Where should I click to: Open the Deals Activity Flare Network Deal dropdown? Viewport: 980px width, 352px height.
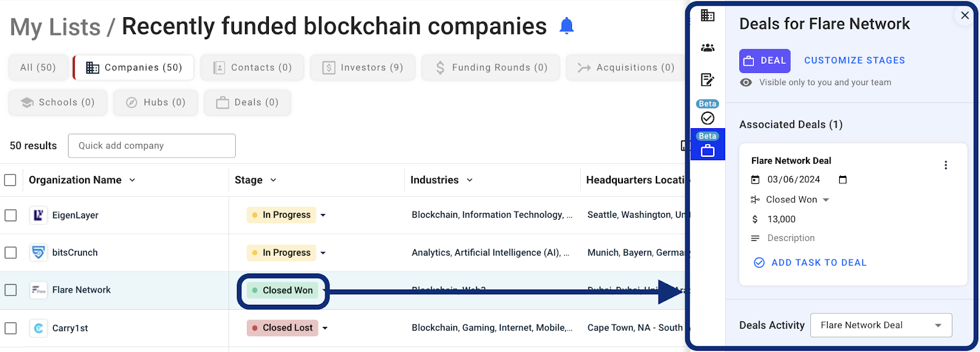pyautogui.click(x=881, y=325)
